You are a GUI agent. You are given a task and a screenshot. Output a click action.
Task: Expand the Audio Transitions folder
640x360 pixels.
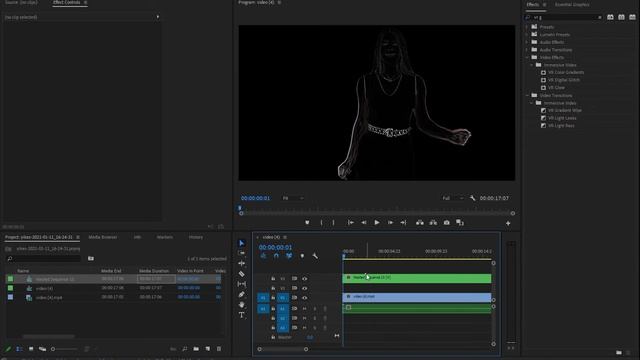tap(527, 50)
